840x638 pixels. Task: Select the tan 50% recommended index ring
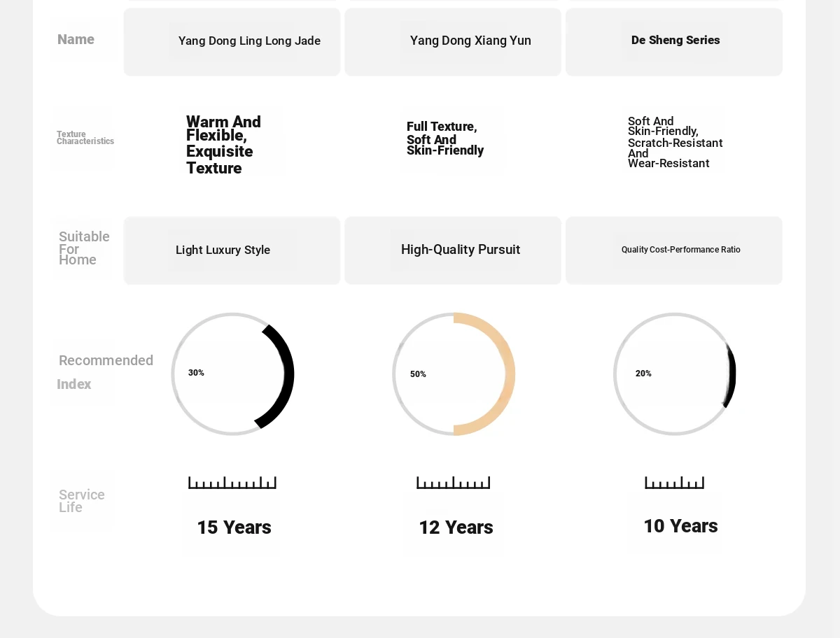click(x=454, y=374)
